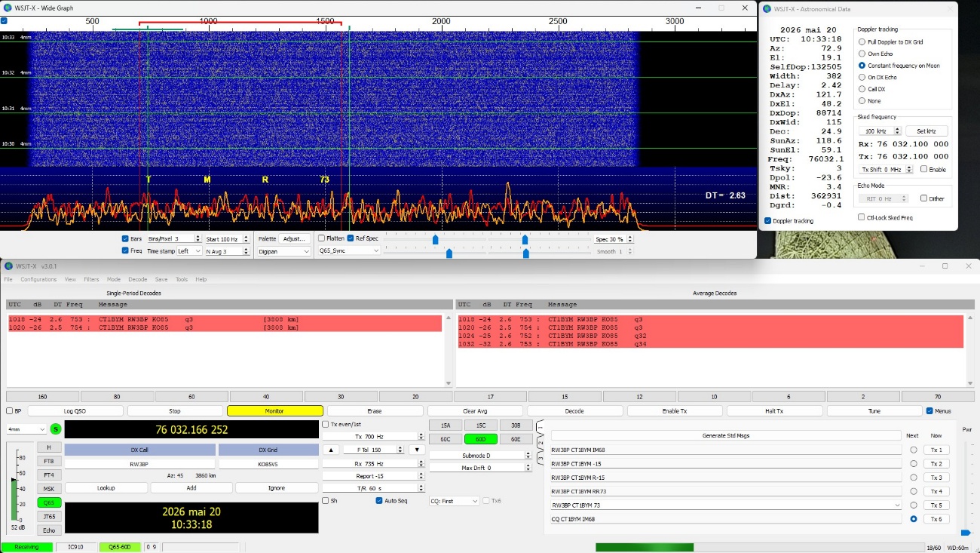Uncheck Doppler tracking in Astronomical Data window
This screenshot has height=553, width=980.
[x=768, y=221]
